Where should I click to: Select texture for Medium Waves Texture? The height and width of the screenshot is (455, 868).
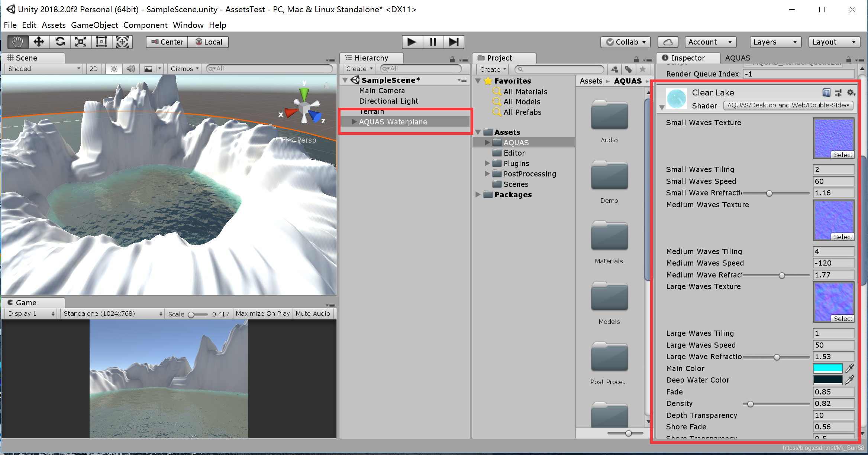click(843, 237)
